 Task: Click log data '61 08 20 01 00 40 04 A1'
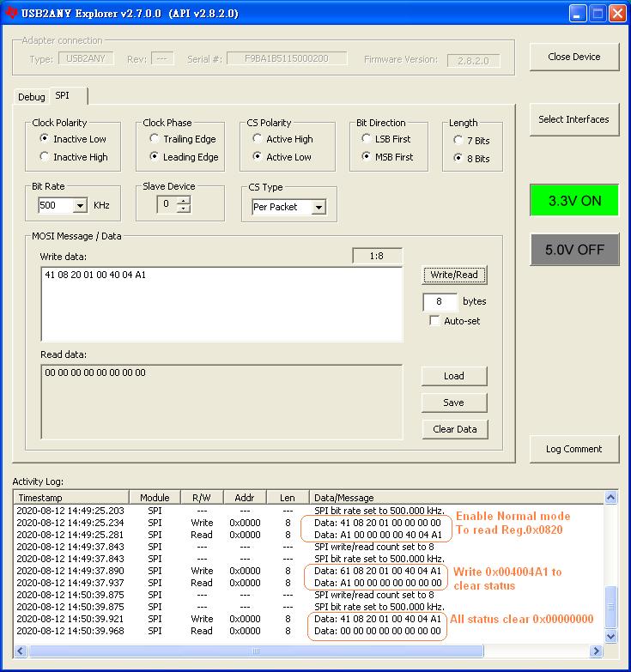pos(391,571)
